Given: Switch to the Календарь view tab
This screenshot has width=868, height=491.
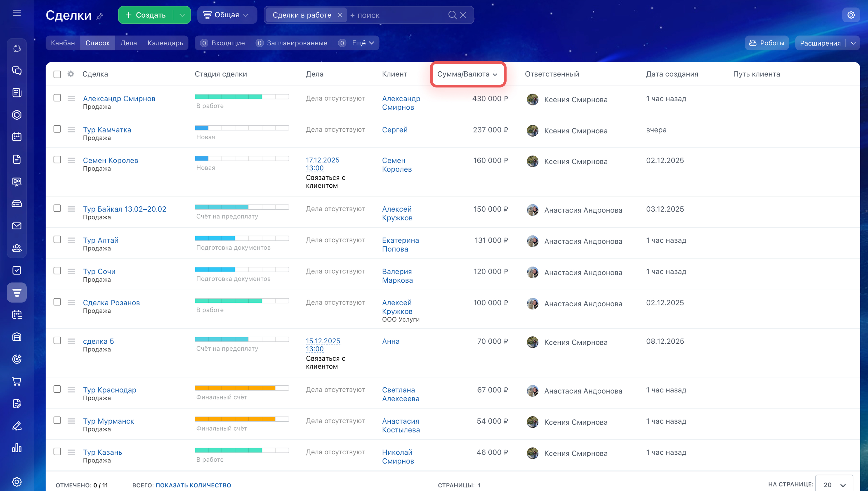Looking at the screenshot, I should (x=165, y=43).
